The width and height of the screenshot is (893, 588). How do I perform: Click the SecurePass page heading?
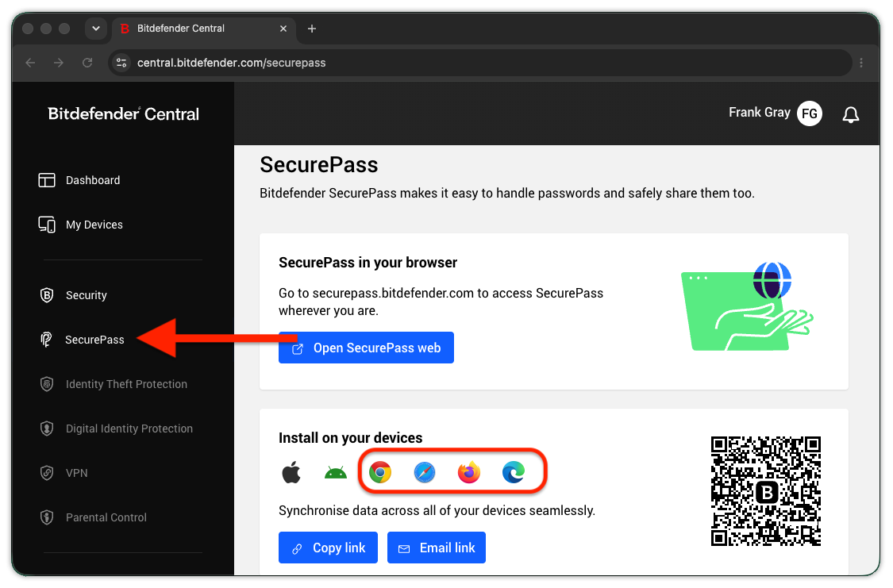(x=319, y=165)
